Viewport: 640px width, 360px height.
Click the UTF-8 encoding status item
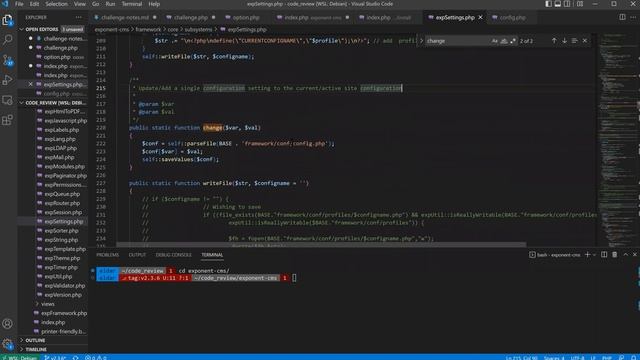click(577, 358)
